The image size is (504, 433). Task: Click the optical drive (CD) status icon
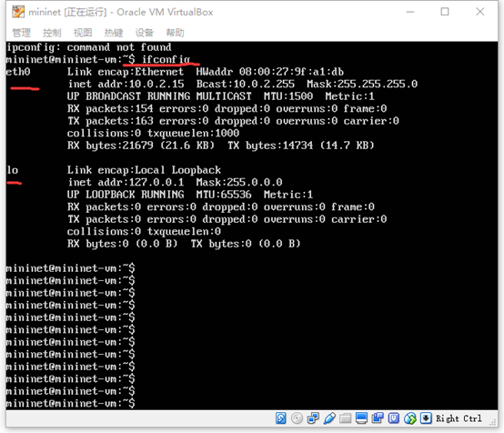tap(297, 418)
